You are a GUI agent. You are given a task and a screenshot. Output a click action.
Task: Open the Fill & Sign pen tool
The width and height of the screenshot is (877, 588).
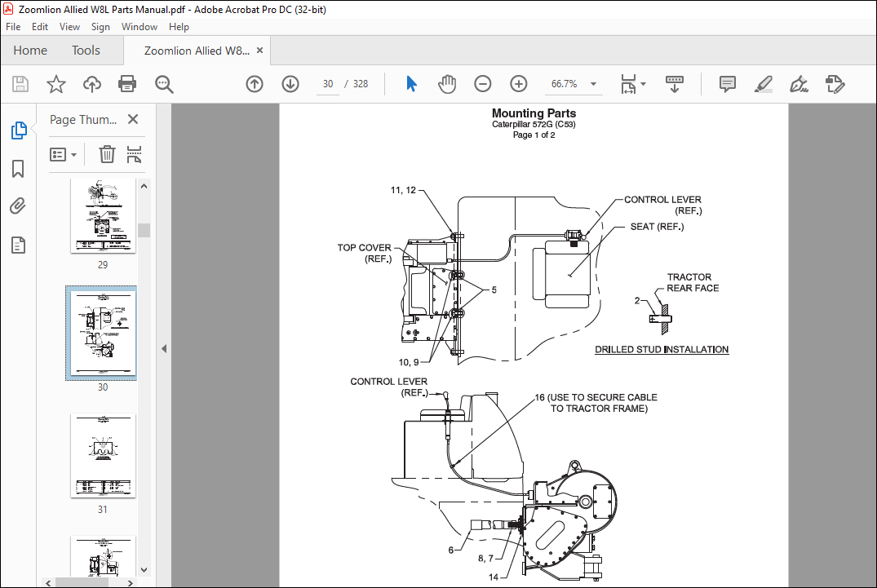click(x=799, y=84)
